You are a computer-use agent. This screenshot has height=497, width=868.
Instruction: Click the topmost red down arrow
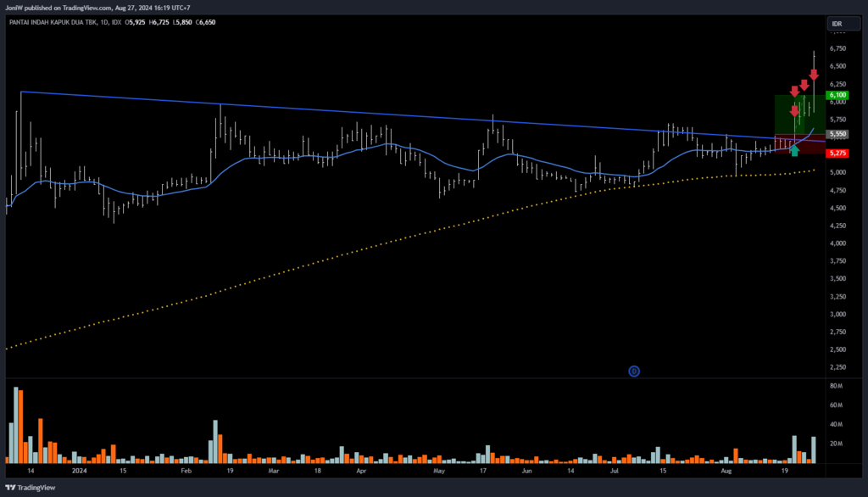[x=813, y=75]
